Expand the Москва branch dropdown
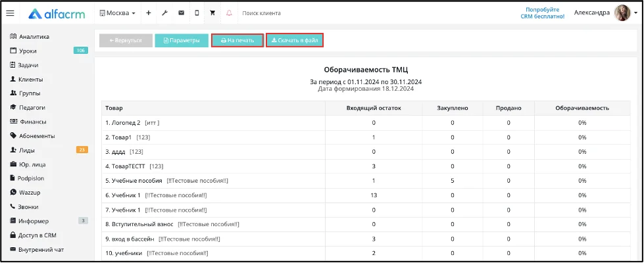 tap(118, 13)
